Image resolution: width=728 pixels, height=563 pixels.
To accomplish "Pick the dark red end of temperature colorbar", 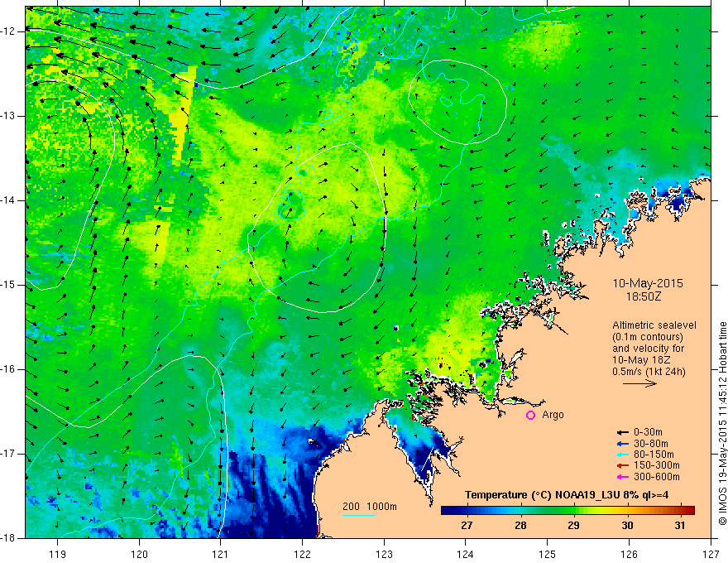I will pyautogui.click(x=689, y=511).
